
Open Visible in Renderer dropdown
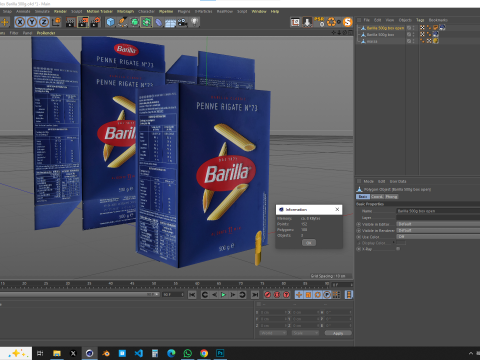438,230
